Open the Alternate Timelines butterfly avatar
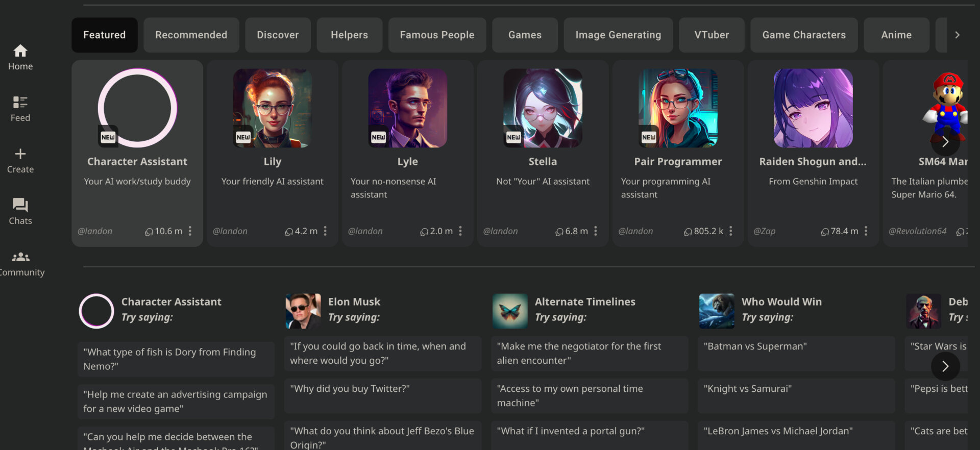This screenshot has width=980, height=450. coord(510,311)
